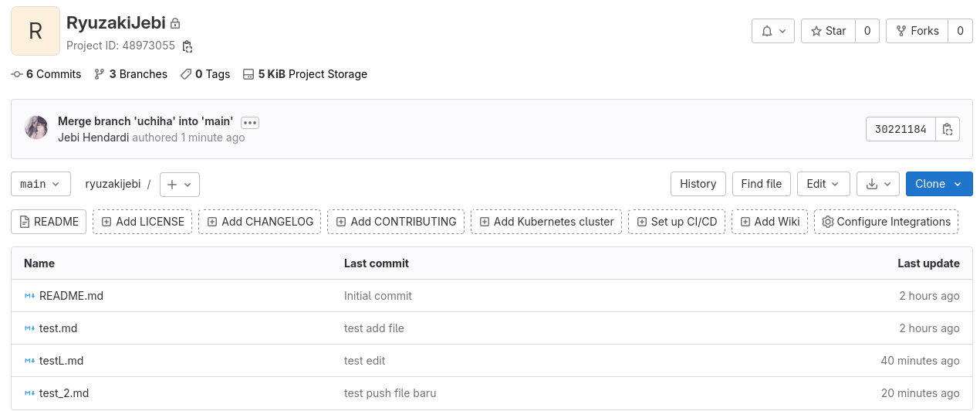View the commit History
Viewport: 980px width, 411px height.
[698, 184]
